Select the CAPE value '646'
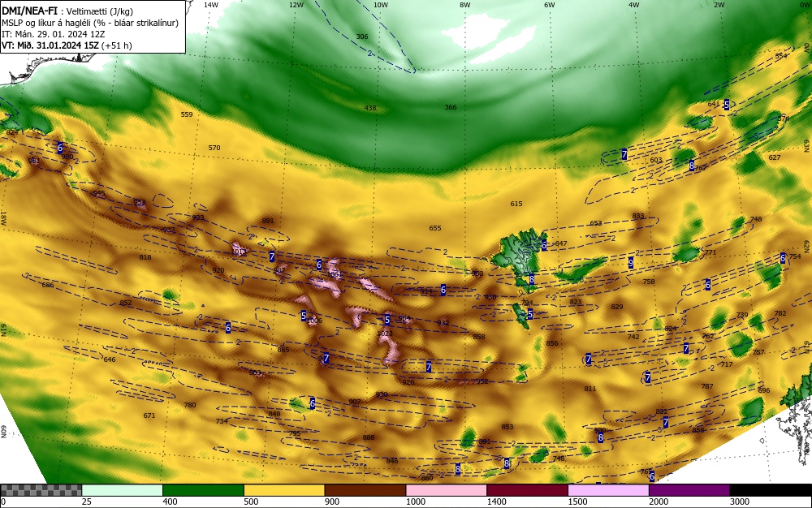 click(x=110, y=359)
